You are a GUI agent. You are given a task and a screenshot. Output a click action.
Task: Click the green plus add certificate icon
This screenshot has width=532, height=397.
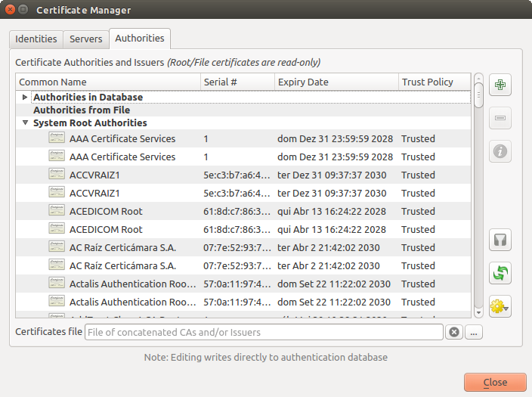click(500, 85)
